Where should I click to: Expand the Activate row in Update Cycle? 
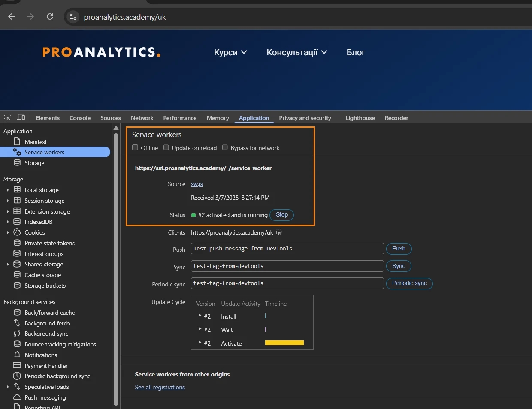199,343
